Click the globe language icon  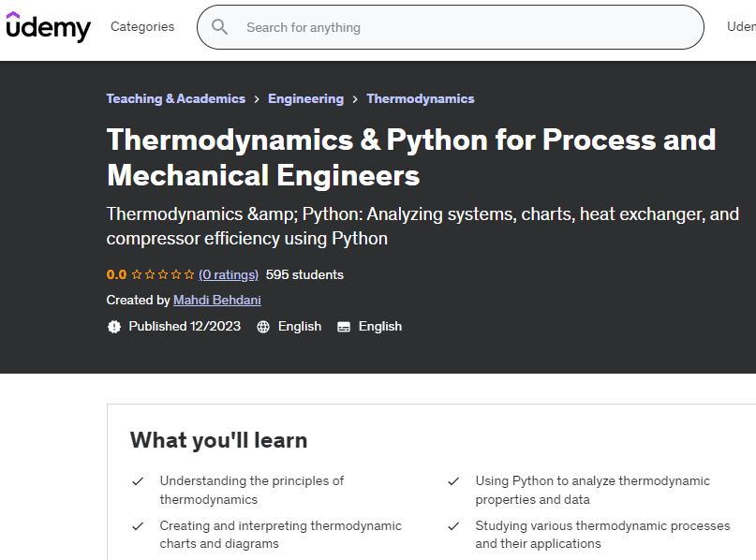tap(263, 327)
